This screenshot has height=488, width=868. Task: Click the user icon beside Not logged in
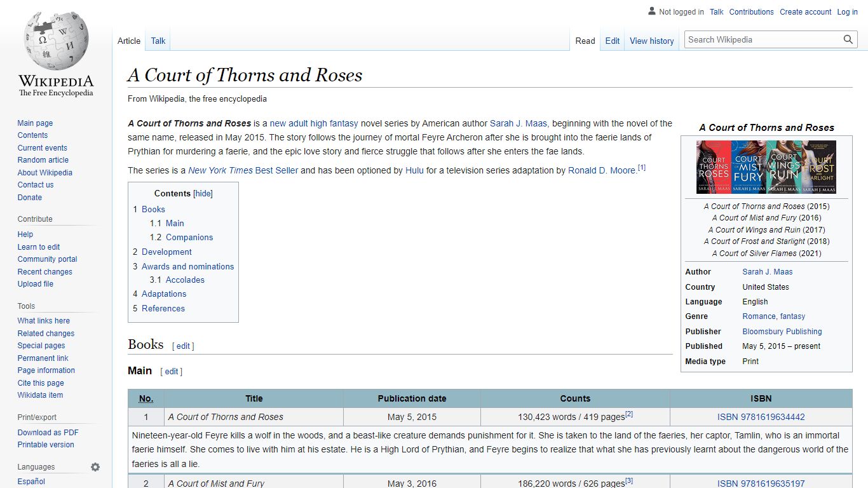tap(652, 11)
